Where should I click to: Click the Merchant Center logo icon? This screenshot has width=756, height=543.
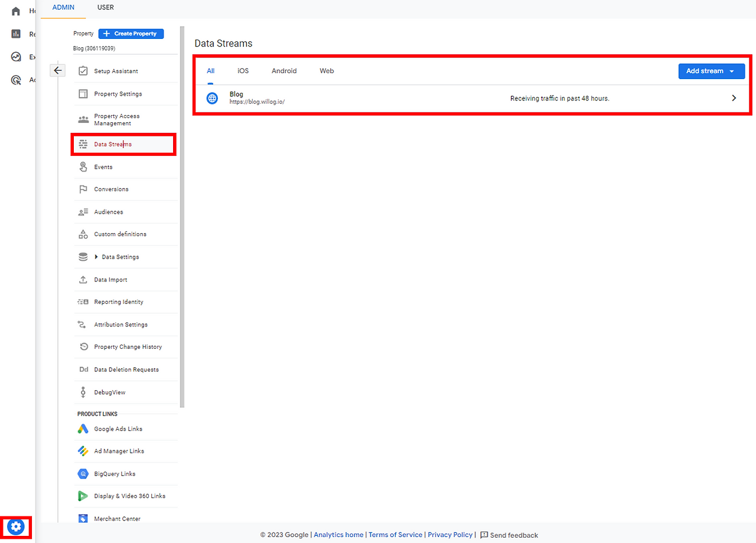[83, 519]
